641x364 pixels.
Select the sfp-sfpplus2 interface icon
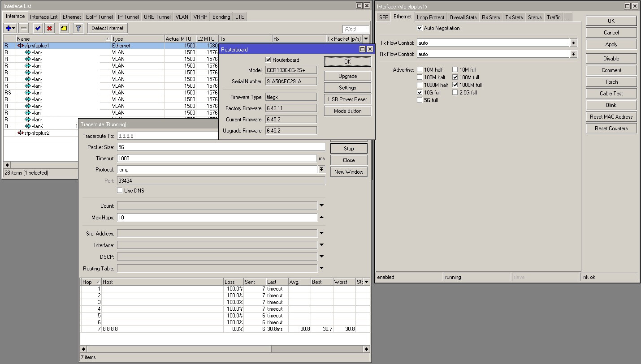(21, 133)
